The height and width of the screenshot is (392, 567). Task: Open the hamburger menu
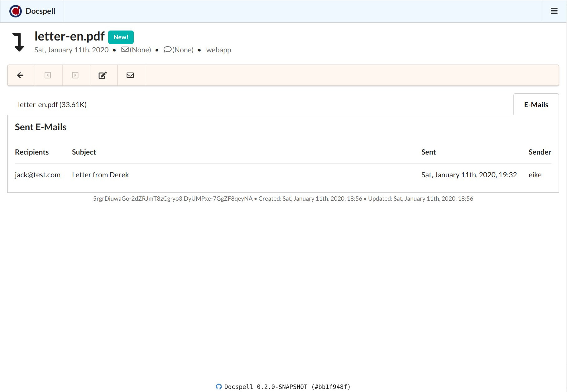click(x=554, y=11)
